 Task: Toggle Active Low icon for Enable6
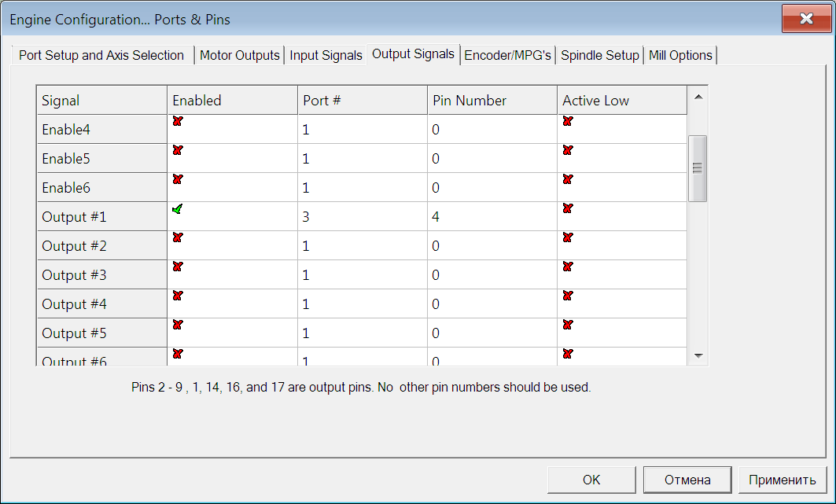[568, 179]
